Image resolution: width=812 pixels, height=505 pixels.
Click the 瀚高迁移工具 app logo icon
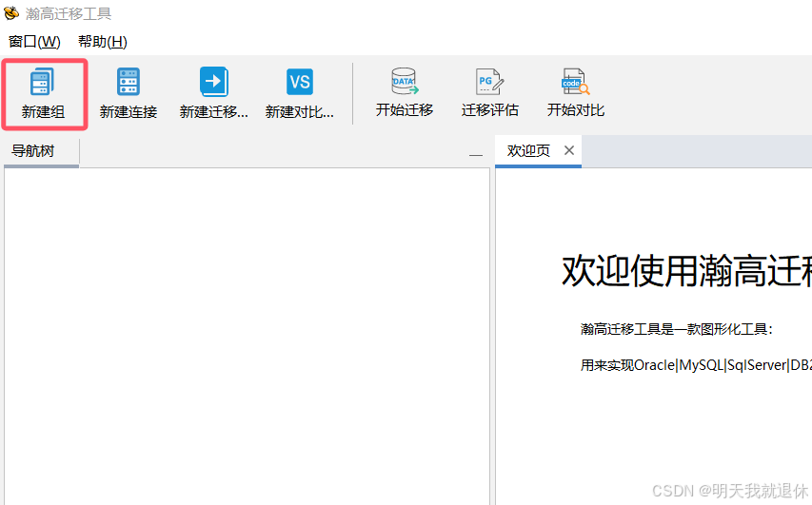point(10,13)
